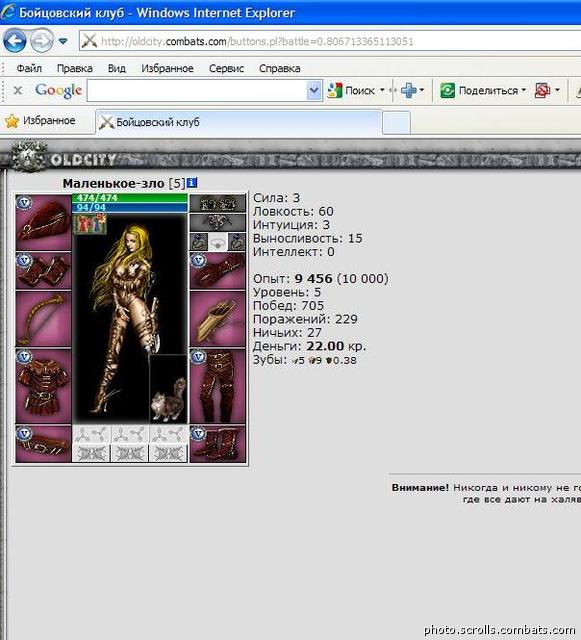Open the Файл menu
Image resolution: width=581 pixels, height=640 pixels.
(x=29, y=68)
